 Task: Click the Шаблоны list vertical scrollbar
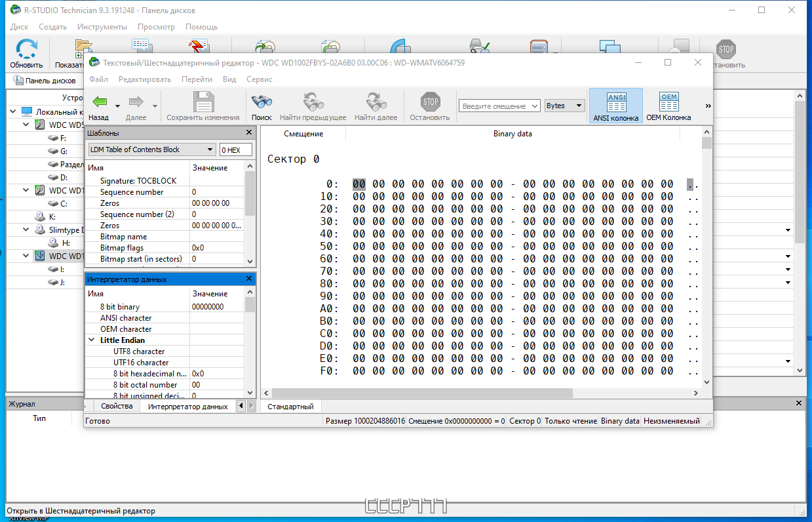250,214
